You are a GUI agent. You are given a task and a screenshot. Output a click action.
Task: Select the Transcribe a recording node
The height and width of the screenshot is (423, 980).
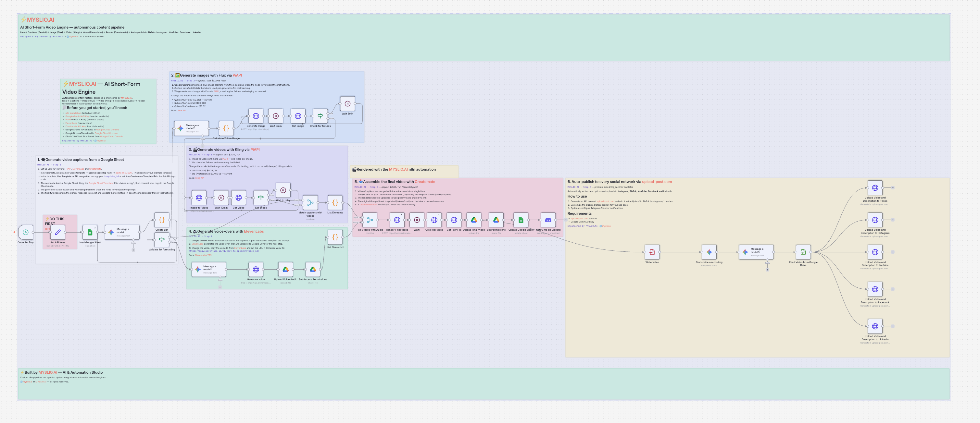click(x=709, y=252)
